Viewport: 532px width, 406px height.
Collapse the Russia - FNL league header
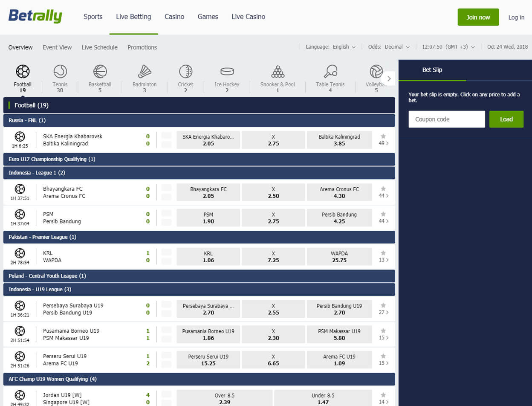tap(199, 120)
